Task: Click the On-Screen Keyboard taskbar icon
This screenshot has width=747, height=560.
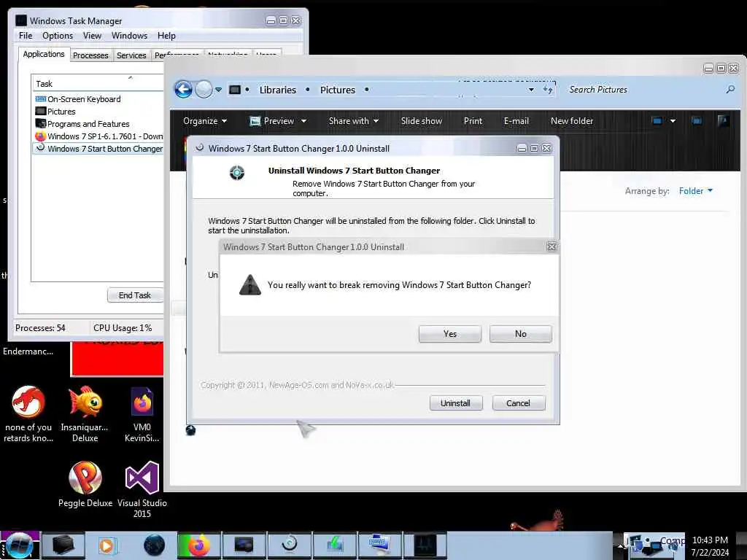Action: (x=379, y=545)
